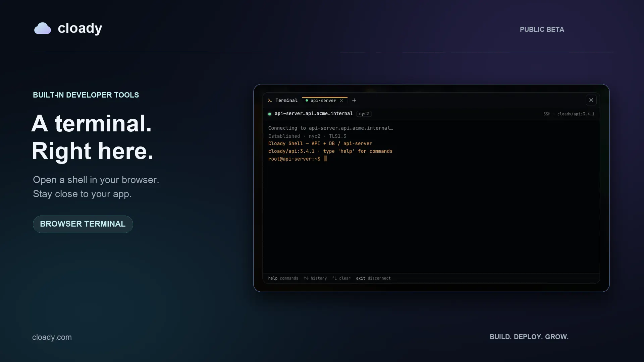Click the PUBLIC BETA label
Screen dimensions: 644x362
coord(542,29)
